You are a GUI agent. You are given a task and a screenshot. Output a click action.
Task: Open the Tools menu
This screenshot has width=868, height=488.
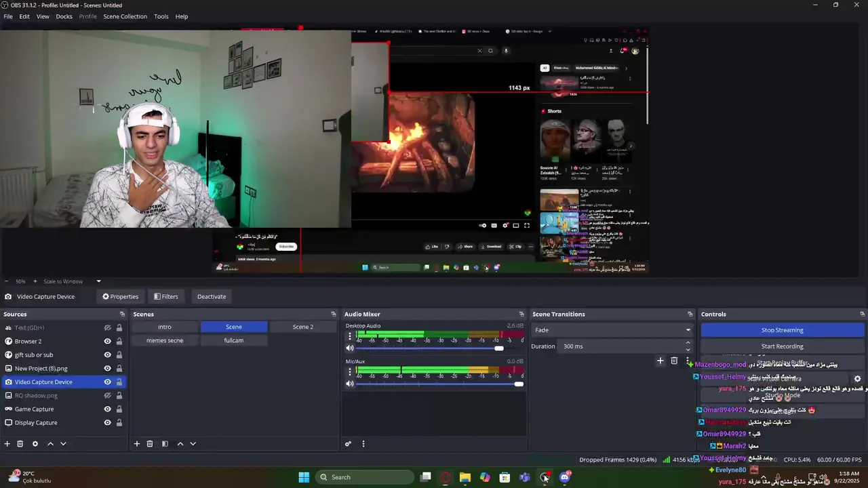coord(161,16)
